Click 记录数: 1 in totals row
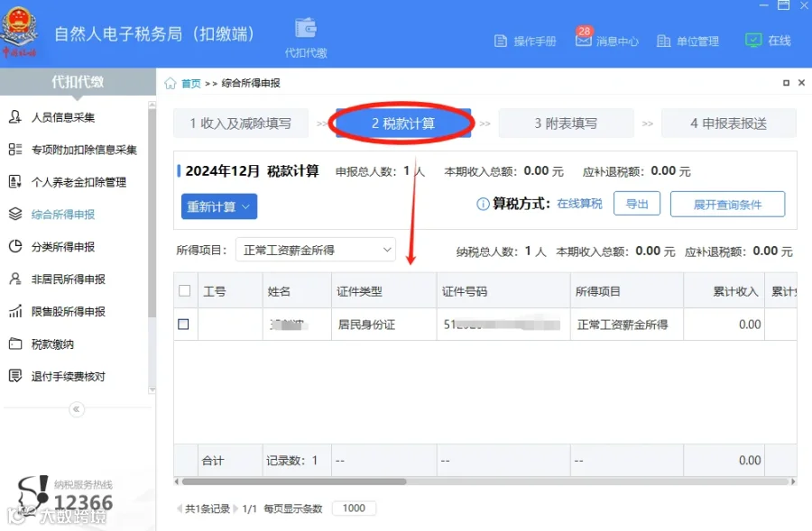 click(x=291, y=461)
